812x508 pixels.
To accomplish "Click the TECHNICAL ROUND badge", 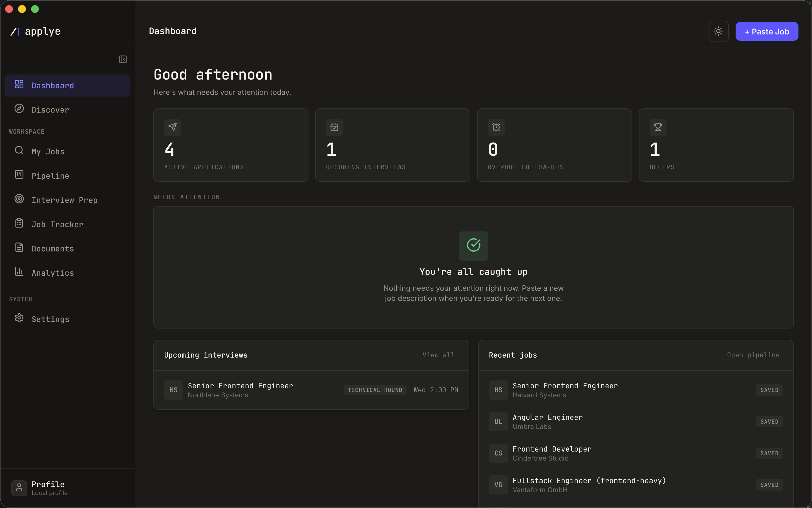I will point(375,390).
